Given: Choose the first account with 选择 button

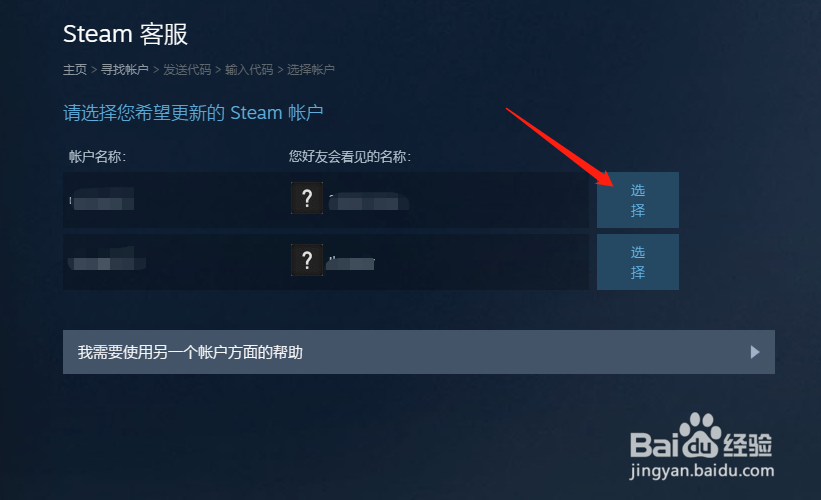Looking at the screenshot, I should point(638,200).
